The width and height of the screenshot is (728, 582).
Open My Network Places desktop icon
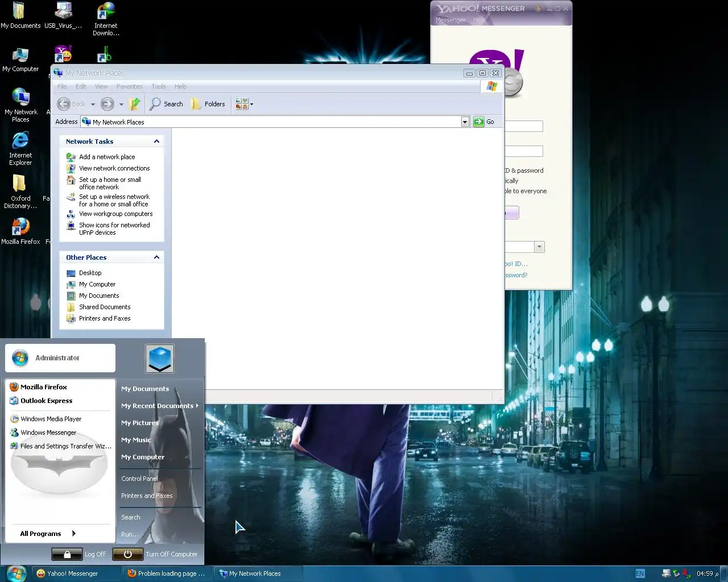(20, 105)
